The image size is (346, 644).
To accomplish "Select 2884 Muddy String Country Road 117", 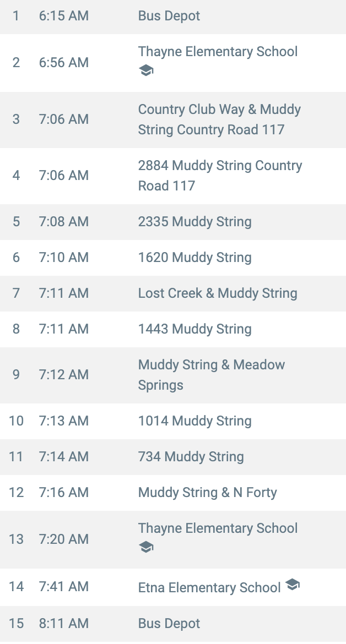I will (173, 176).
